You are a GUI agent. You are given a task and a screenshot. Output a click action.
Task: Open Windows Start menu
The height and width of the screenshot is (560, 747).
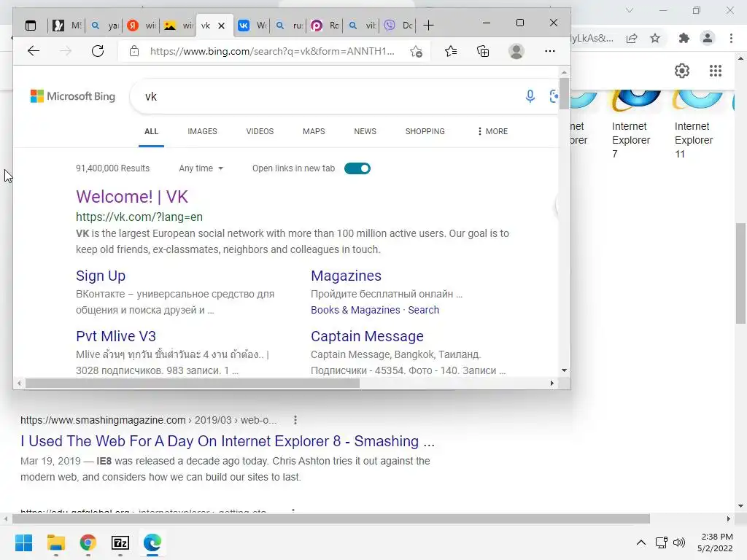(x=23, y=542)
